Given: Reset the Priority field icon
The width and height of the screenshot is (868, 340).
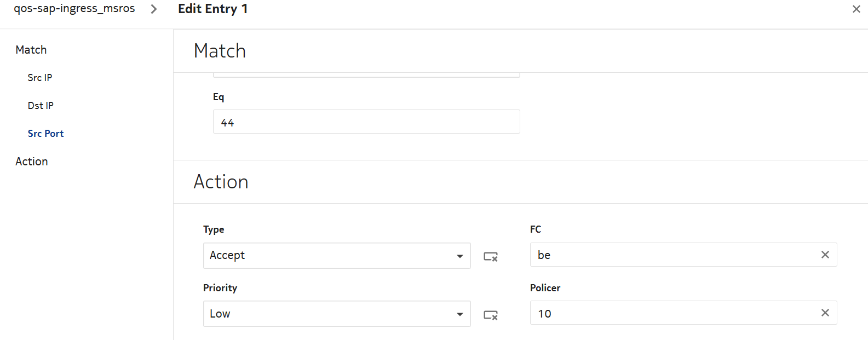Looking at the screenshot, I should click(490, 315).
